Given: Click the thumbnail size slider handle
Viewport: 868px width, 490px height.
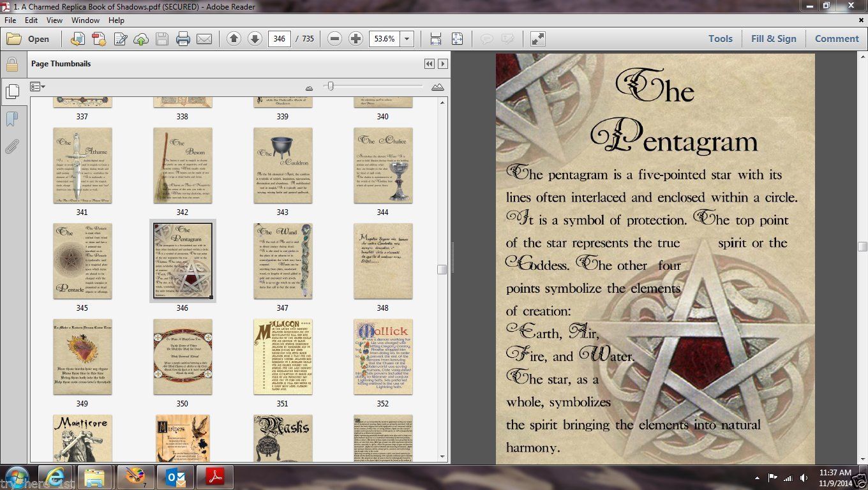Looking at the screenshot, I should (x=330, y=86).
